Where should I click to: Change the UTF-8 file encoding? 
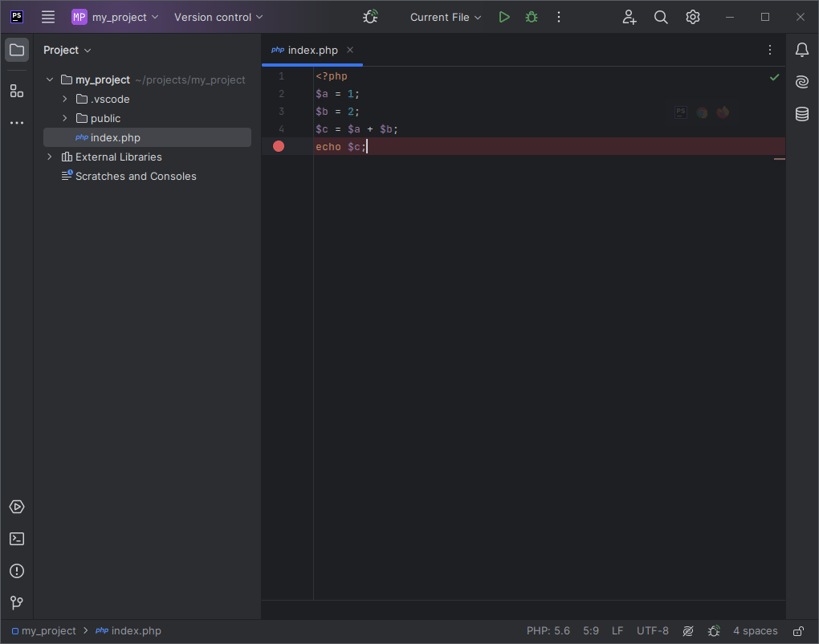[653, 631]
